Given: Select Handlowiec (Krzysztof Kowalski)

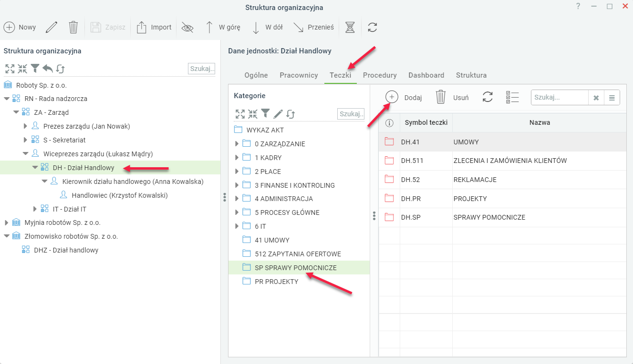Looking at the screenshot, I should (120, 195).
